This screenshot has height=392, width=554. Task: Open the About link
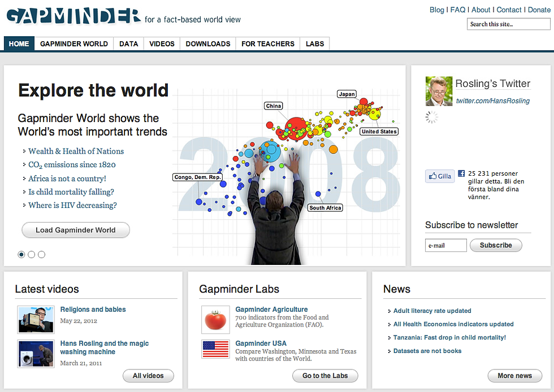(481, 10)
